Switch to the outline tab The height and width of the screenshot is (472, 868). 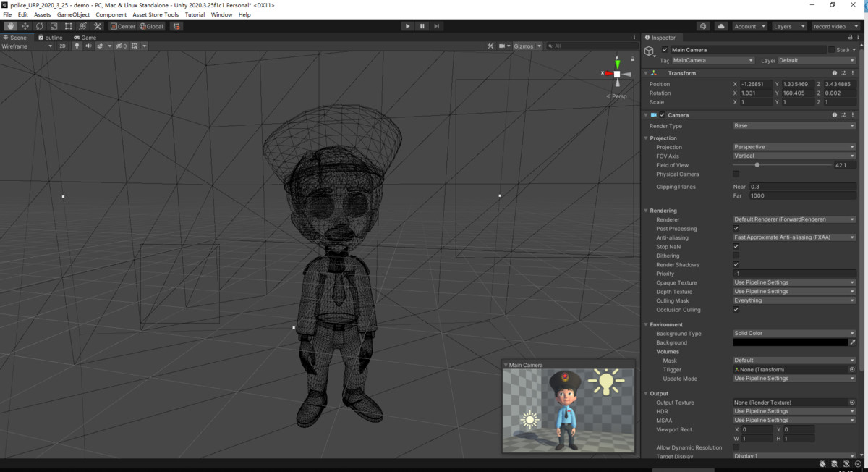pyautogui.click(x=51, y=38)
